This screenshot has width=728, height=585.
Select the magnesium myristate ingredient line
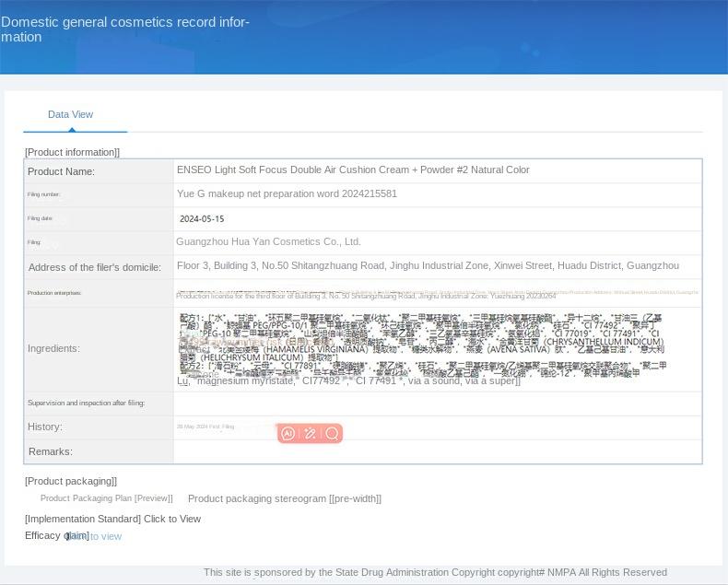(348, 381)
